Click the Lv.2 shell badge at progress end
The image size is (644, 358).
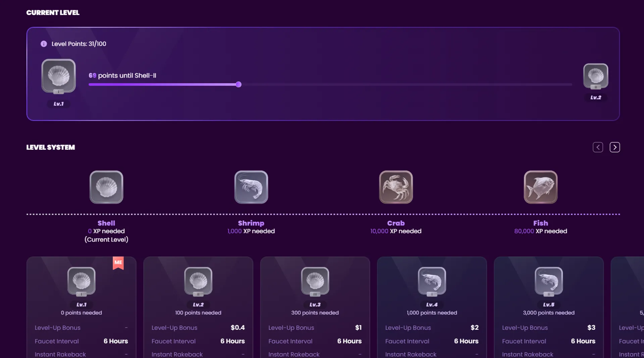596,76
